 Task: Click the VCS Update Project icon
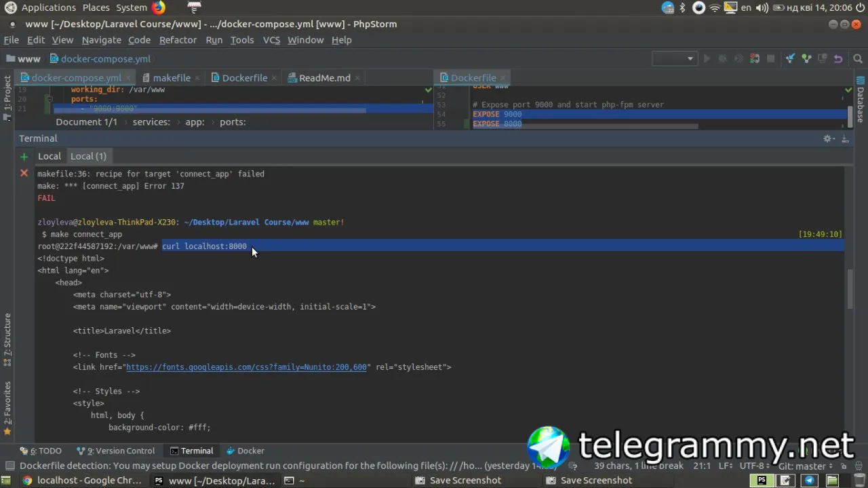click(790, 59)
